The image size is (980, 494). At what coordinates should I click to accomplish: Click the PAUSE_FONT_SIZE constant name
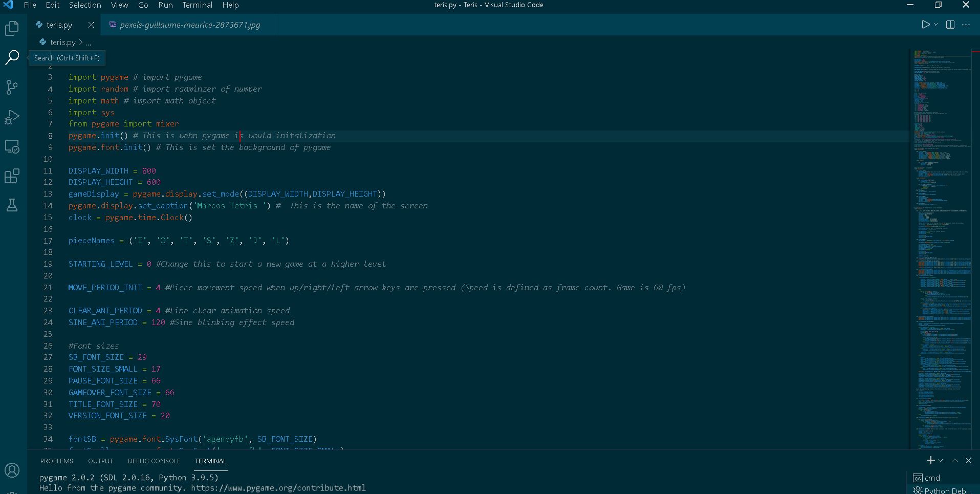103,381
